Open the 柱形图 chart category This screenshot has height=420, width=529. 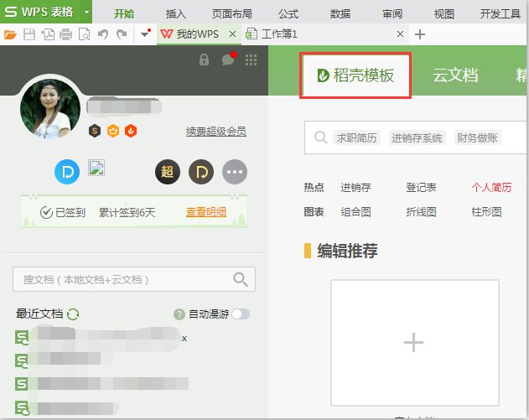pos(486,212)
